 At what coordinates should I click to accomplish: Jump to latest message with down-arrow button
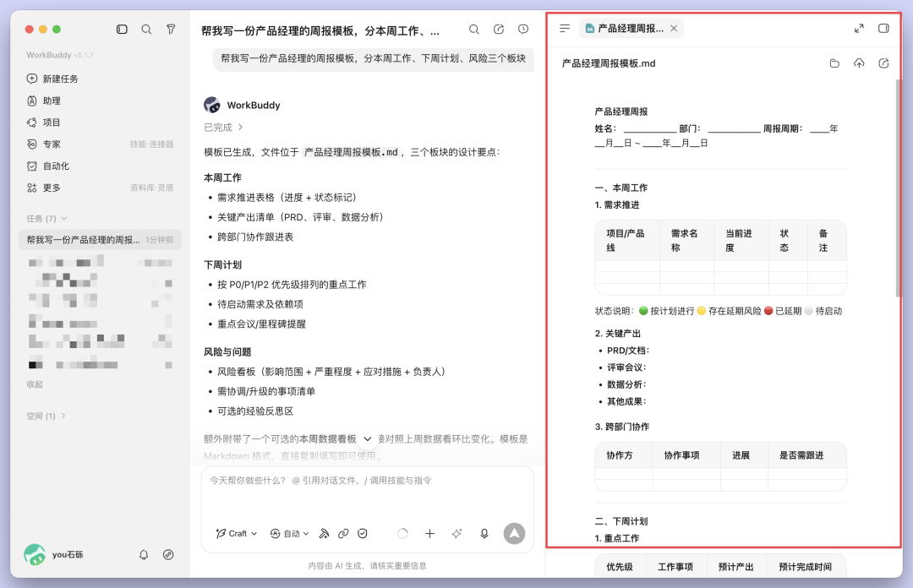click(368, 439)
